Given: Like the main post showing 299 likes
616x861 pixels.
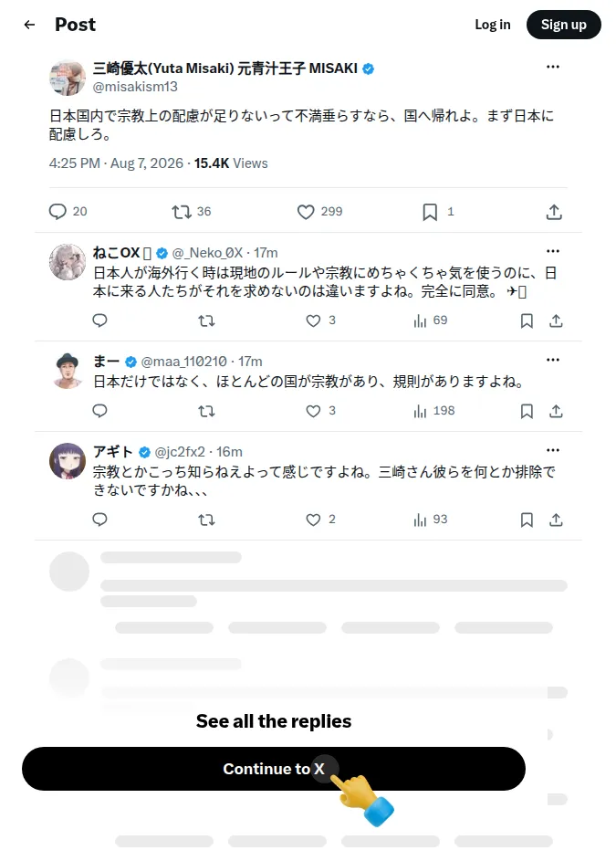Looking at the screenshot, I should [306, 212].
